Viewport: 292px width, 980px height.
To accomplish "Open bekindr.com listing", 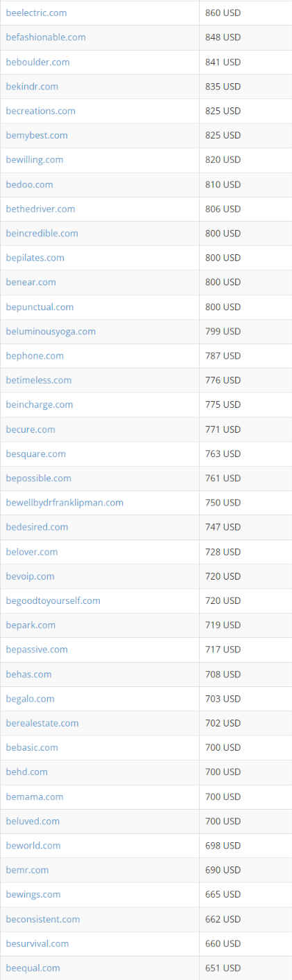I will [x=32, y=87].
